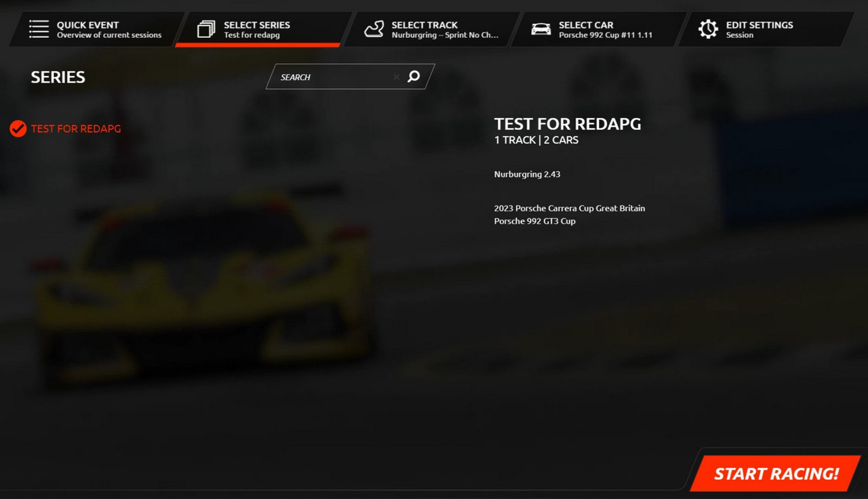
Task: Click the SERIES section heading
Action: click(x=58, y=77)
